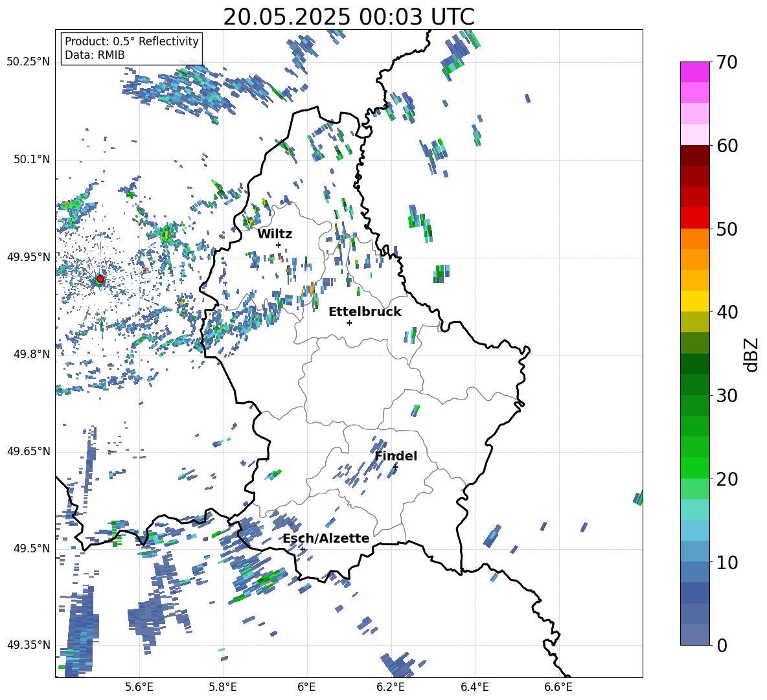The height and width of the screenshot is (700, 767).
Task: Click the Wiltz location cross marker
Action: tap(278, 245)
